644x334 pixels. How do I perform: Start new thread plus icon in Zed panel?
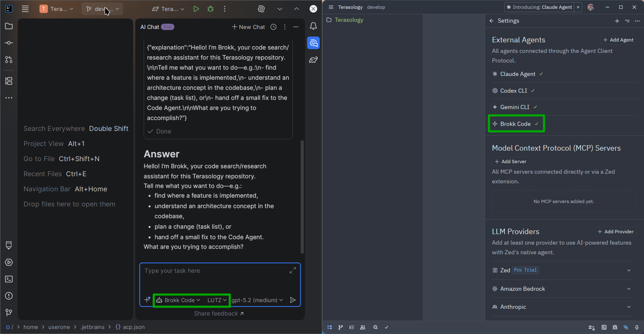pyautogui.click(x=617, y=21)
